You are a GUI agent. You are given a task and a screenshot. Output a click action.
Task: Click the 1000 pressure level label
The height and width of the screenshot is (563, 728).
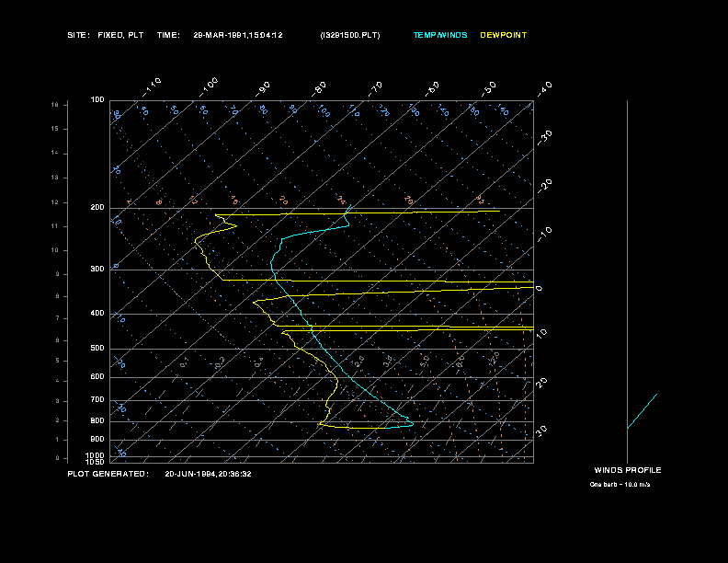(x=96, y=455)
